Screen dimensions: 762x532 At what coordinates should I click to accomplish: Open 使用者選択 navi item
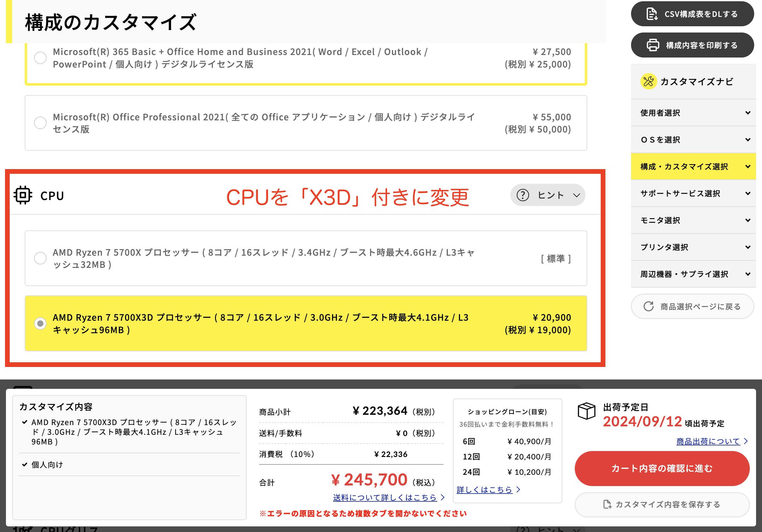point(693,113)
